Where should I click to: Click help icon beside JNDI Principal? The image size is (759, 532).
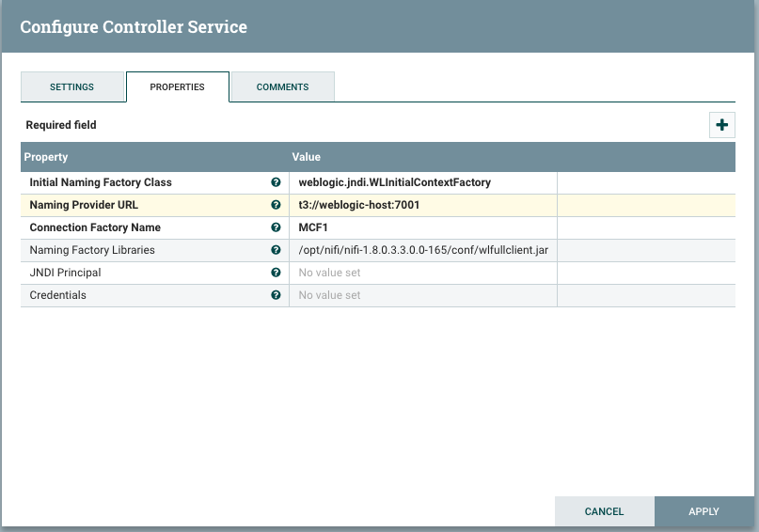[x=276, y=273]
